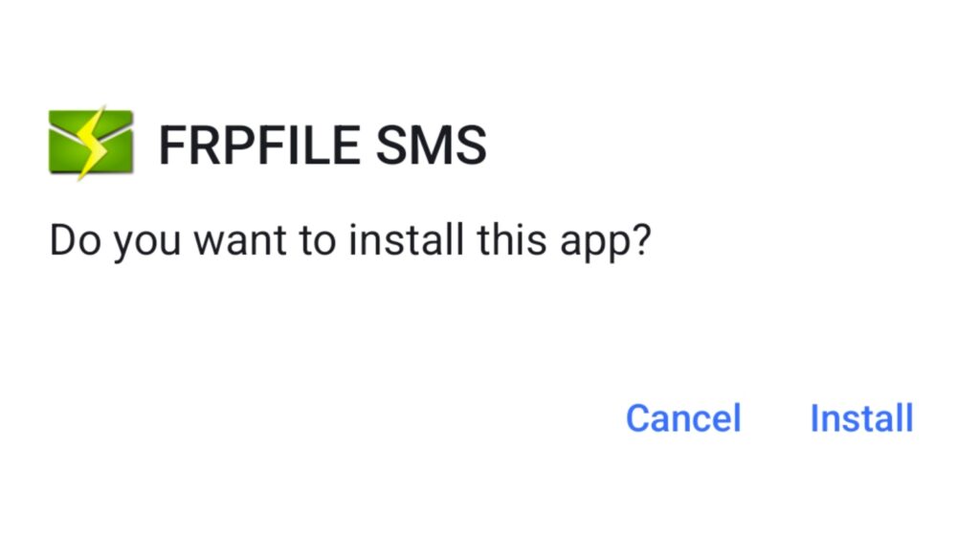Tap the Cancel button
This screenshot has width=980, height=560.
click(x=683, y=418)
